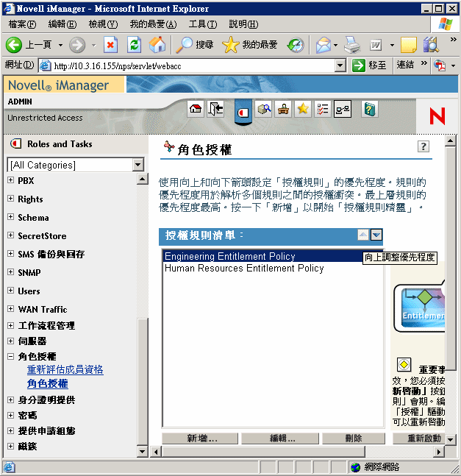Viewport: 461px width, 476px height.
Task: Open the 檢視(V) menu
Action: (103, 24)
